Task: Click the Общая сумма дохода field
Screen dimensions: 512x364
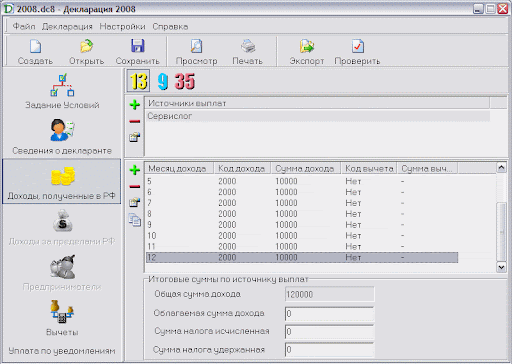Action: 329,294
